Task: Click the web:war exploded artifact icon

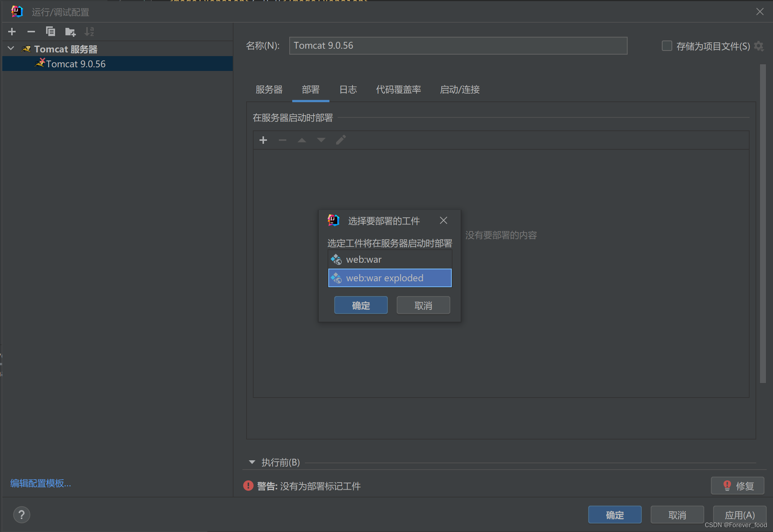Action: tap(336, 278)
